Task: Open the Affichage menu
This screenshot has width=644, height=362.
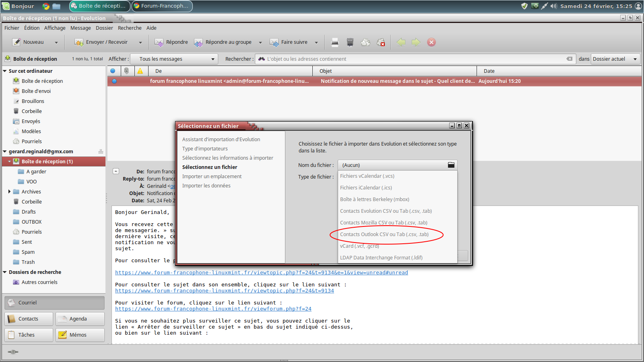Action: point(55,28)
